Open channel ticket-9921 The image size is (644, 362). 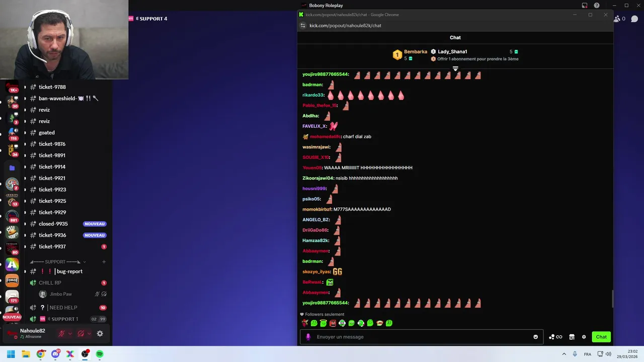tap(68, 178)
